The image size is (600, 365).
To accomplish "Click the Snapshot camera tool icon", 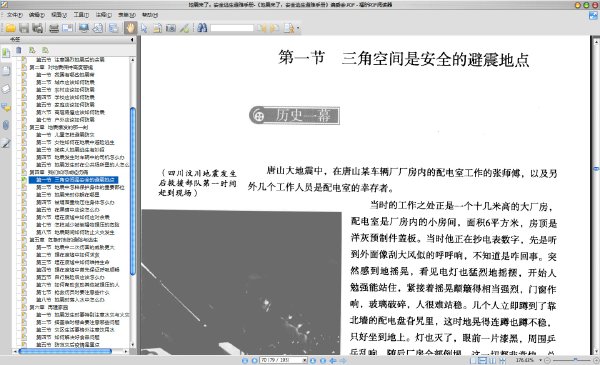I will pyautogui.click(x=171, y=28).
